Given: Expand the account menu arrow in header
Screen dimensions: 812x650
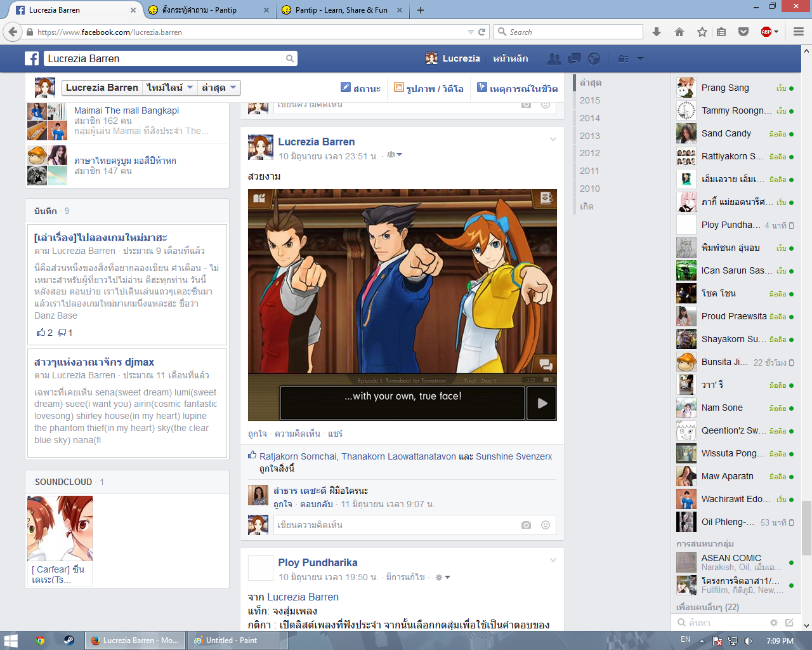Looking at the screenshot, I should tap(640, 58).
